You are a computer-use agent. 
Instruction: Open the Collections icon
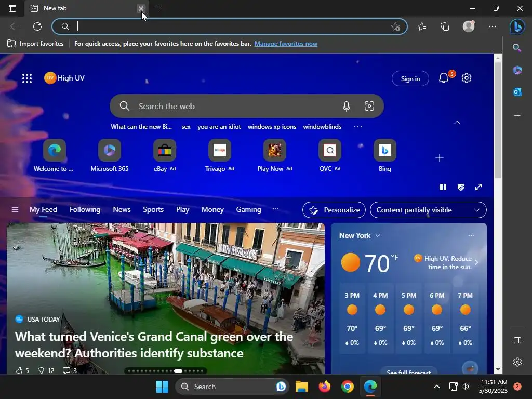(445, 26)
